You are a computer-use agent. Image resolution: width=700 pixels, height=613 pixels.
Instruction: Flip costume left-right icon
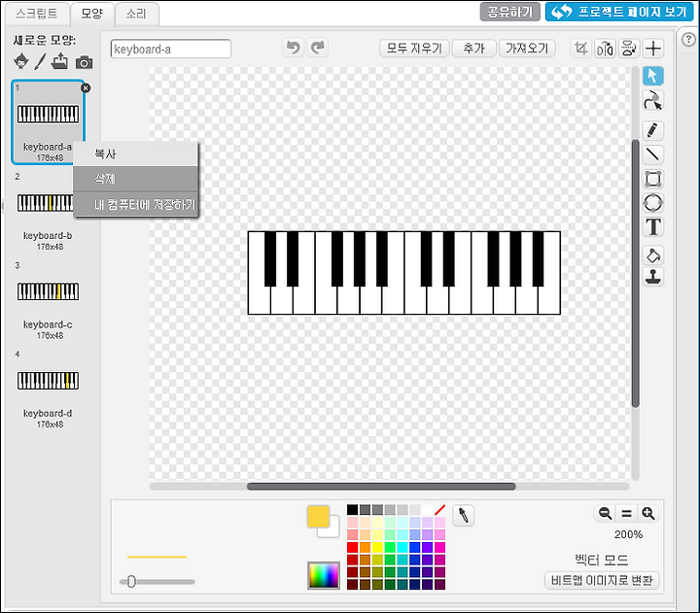click(605, 49)
